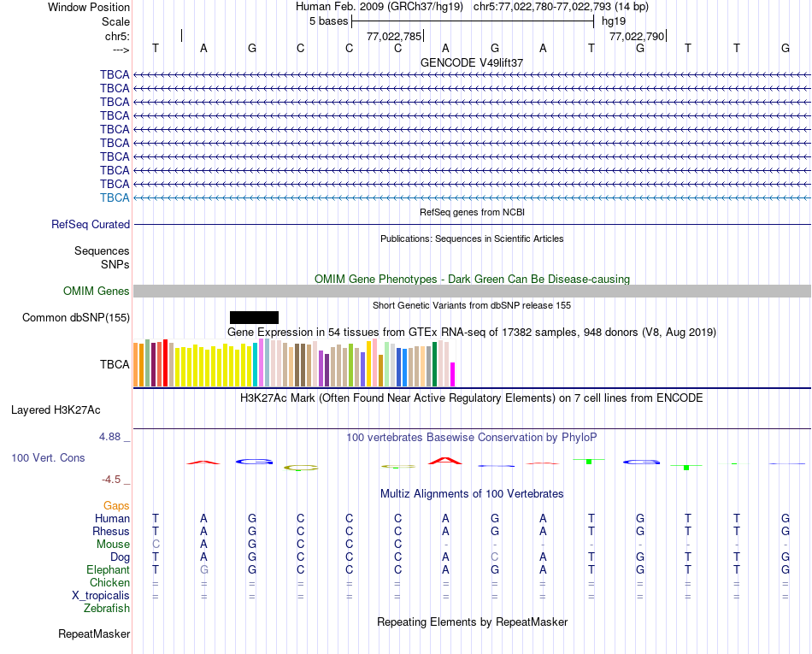812x654 pixels.
Task: Click the RepeatMasker track label
Action: point(94,634)
